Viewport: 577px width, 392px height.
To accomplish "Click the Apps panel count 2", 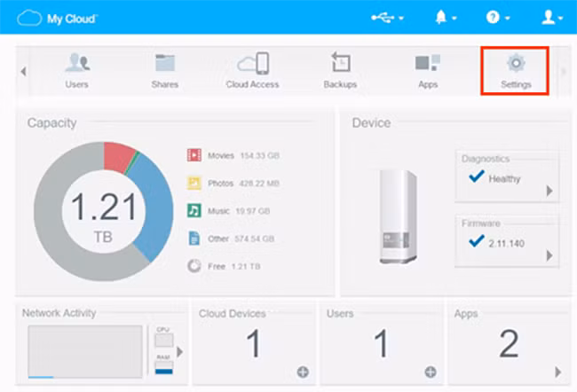I will tap(509, 343).
